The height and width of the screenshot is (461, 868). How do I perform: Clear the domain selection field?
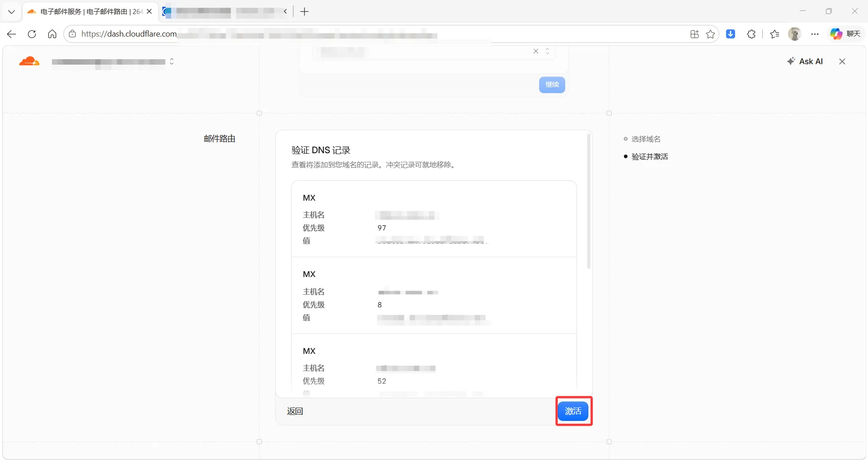[536, 51]
